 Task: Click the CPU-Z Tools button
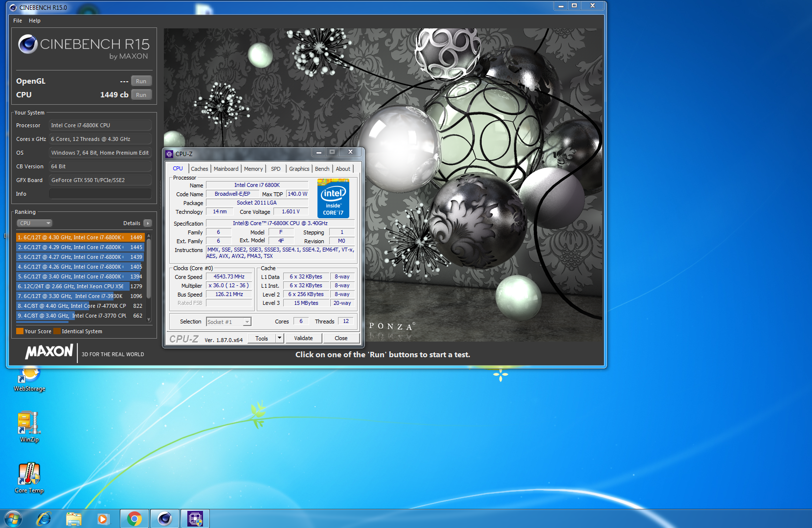[262, 338]
